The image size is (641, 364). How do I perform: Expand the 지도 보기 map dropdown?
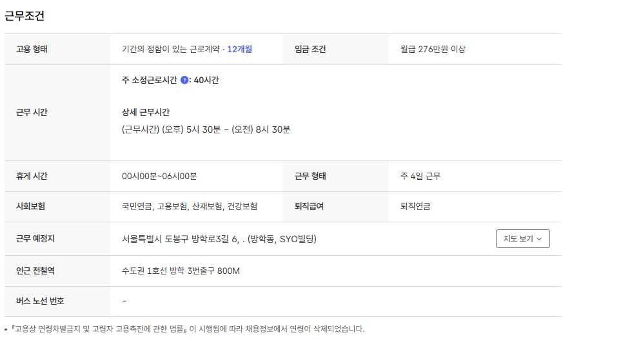click(x=522, y=238)
